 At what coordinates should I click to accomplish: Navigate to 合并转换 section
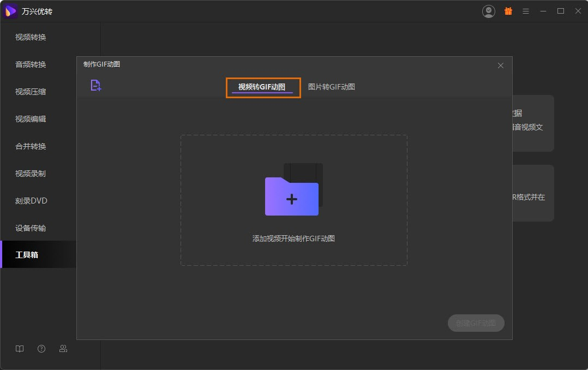pyautogui.click(x=31, y=146)
